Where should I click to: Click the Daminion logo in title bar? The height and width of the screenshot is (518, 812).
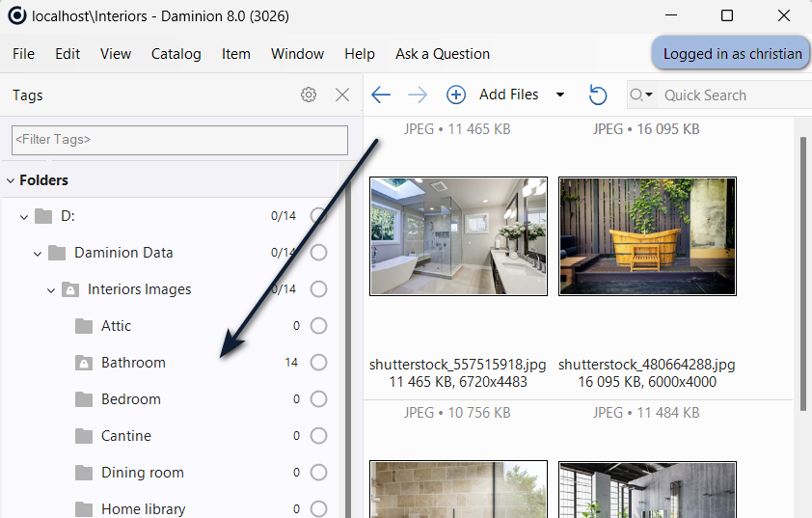[16, 16]
